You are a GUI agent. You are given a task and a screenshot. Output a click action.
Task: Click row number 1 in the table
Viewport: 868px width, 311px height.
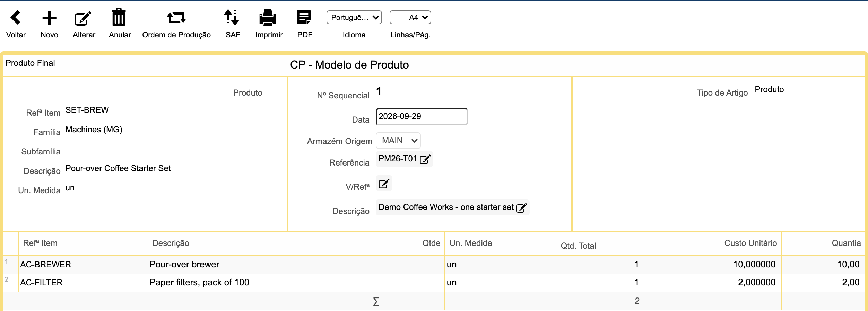click(x=6, y=261)
